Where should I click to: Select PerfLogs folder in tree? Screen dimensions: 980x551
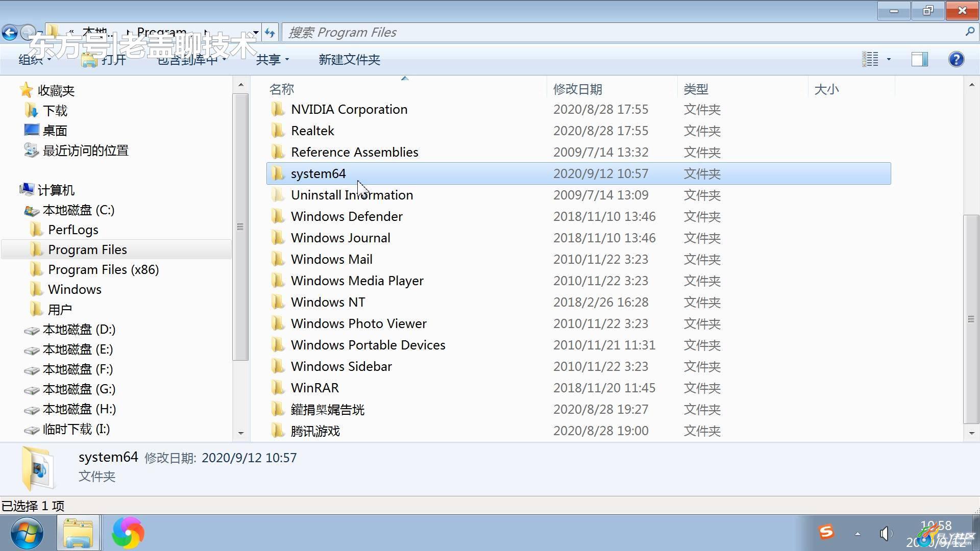64,230
